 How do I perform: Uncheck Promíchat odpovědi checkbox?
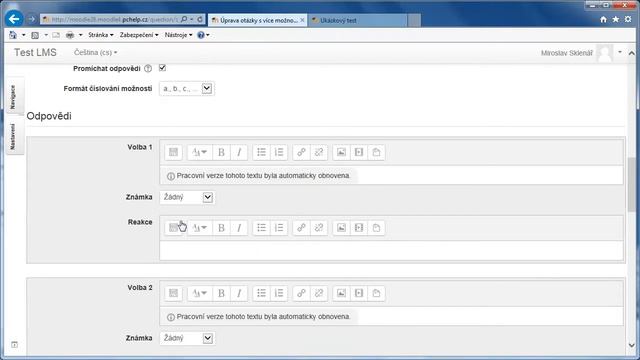(x=162, y=68)
